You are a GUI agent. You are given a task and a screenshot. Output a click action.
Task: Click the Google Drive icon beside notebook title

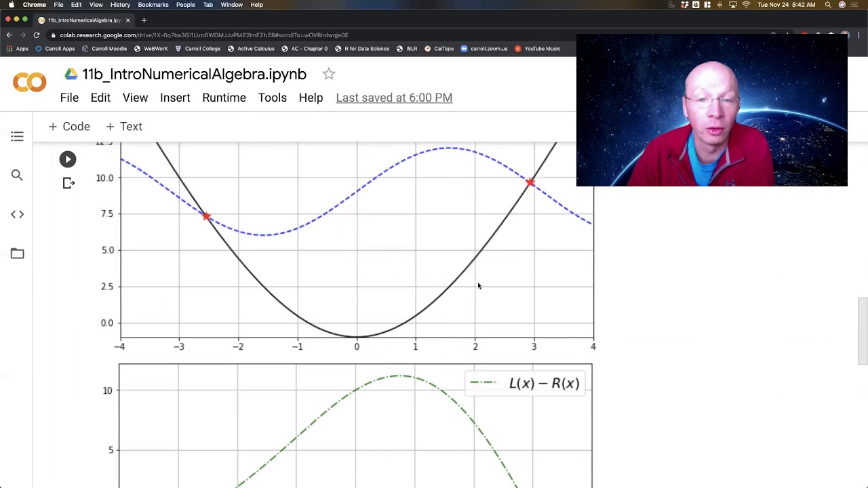[x=71, y=74]
